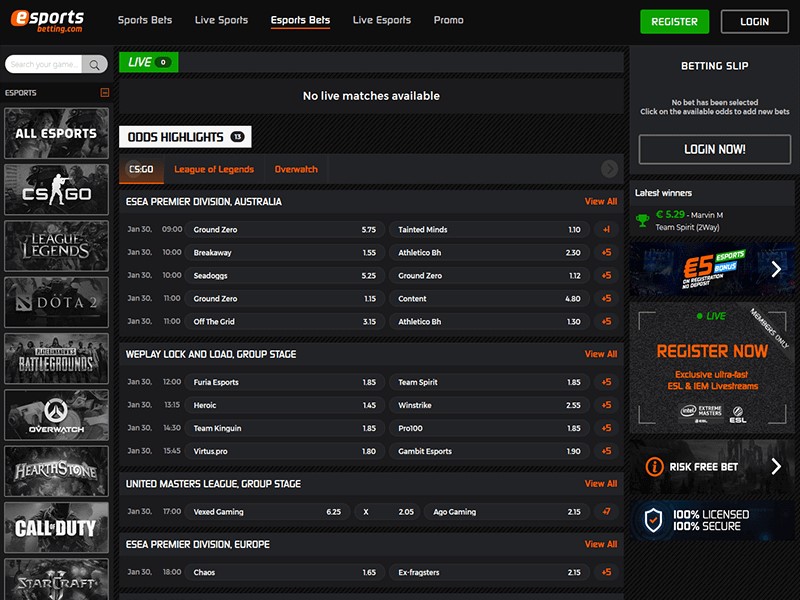
Task: Switch to the Overwatch odds tab
Action: 296,169
